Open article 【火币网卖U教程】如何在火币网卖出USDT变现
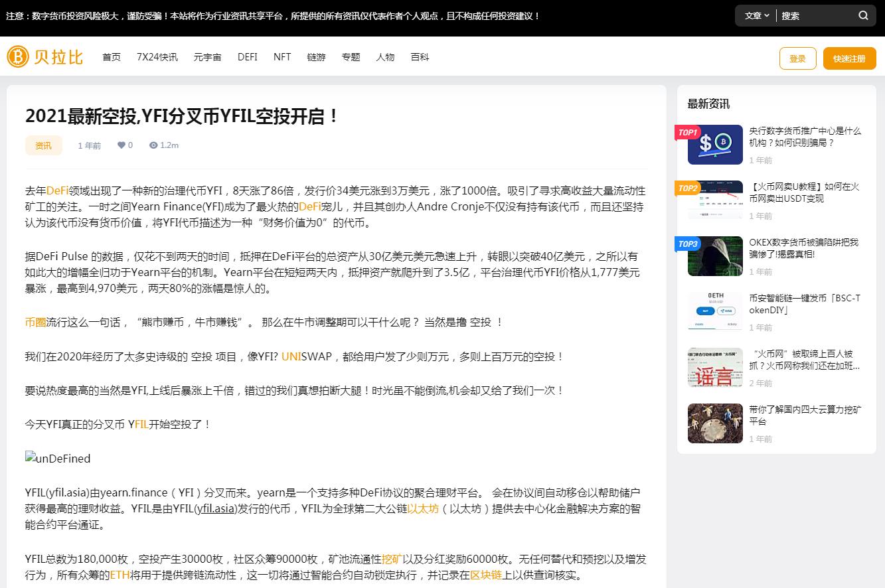The width and height of the screenshot is (885, 588). coord(805,192)
